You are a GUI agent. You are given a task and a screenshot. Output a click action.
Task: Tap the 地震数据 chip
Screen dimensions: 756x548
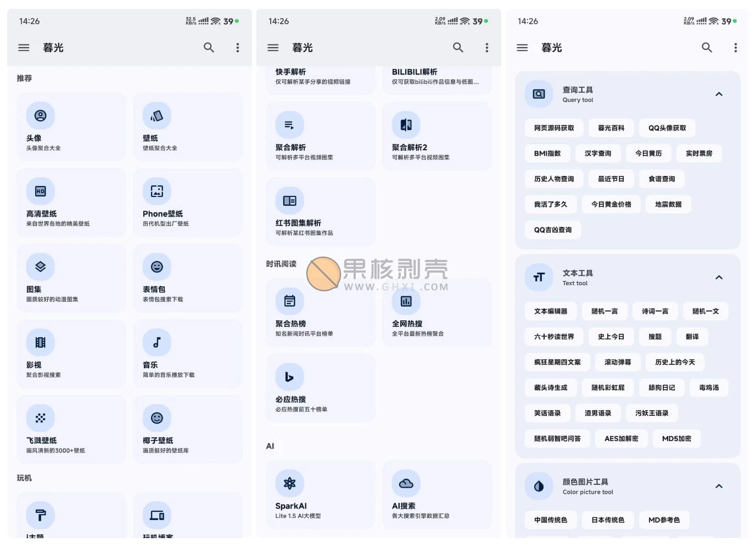pyautogui.click(x=668, y=204)
